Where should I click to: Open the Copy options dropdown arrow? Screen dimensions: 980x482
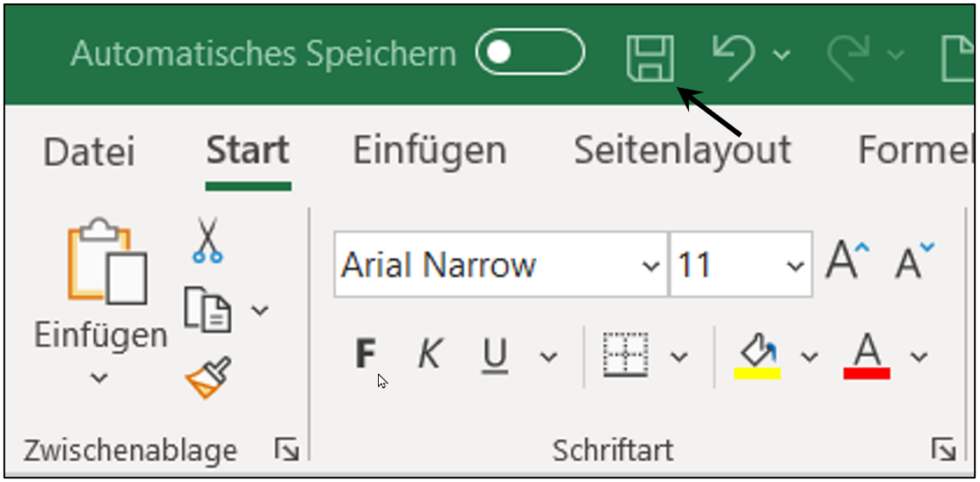(x=260, y=309)
